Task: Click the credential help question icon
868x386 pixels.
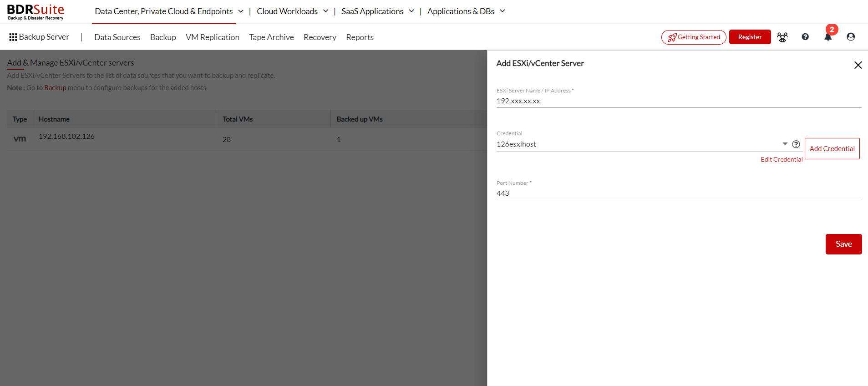Action: (x=796, y=144)
